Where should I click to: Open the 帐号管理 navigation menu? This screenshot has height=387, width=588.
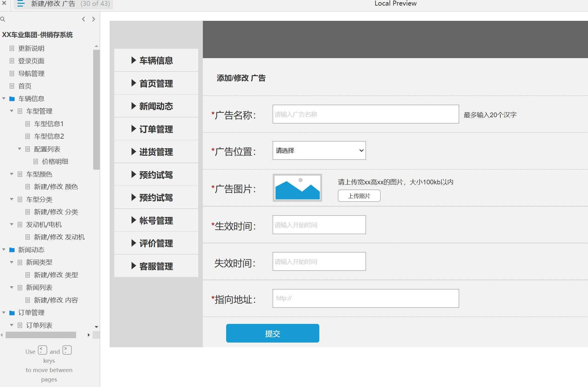pos(156,220)
